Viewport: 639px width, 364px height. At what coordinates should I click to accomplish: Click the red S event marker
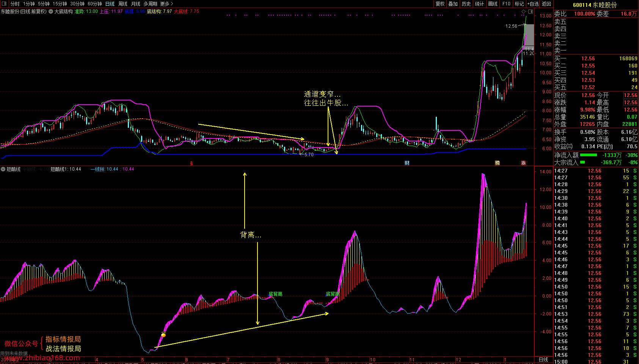[192, 163]
